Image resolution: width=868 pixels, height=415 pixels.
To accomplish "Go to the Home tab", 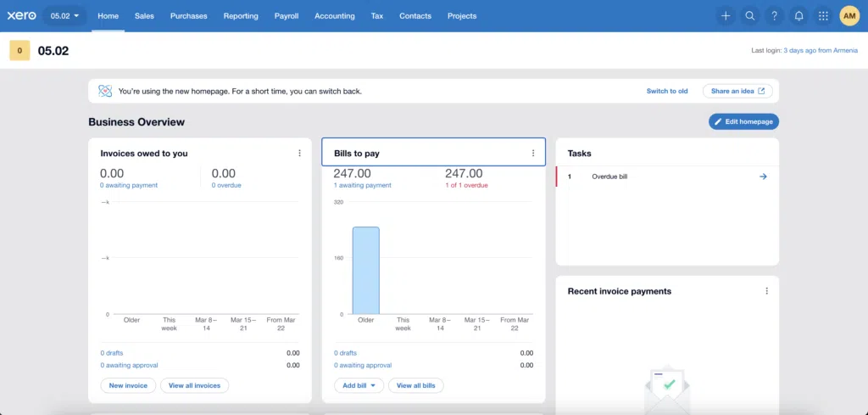I will point(108,16).
